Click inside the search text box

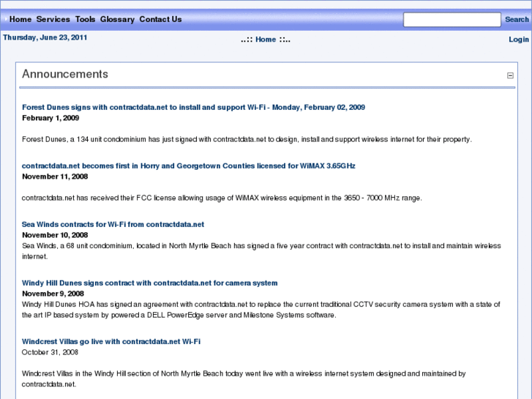pos(452,19)
